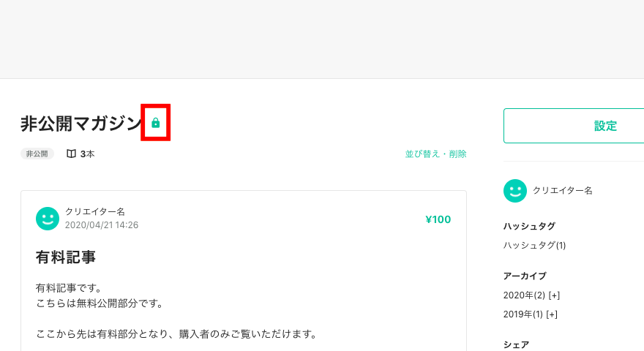Click the 3本 article count

tap(87, 154)
